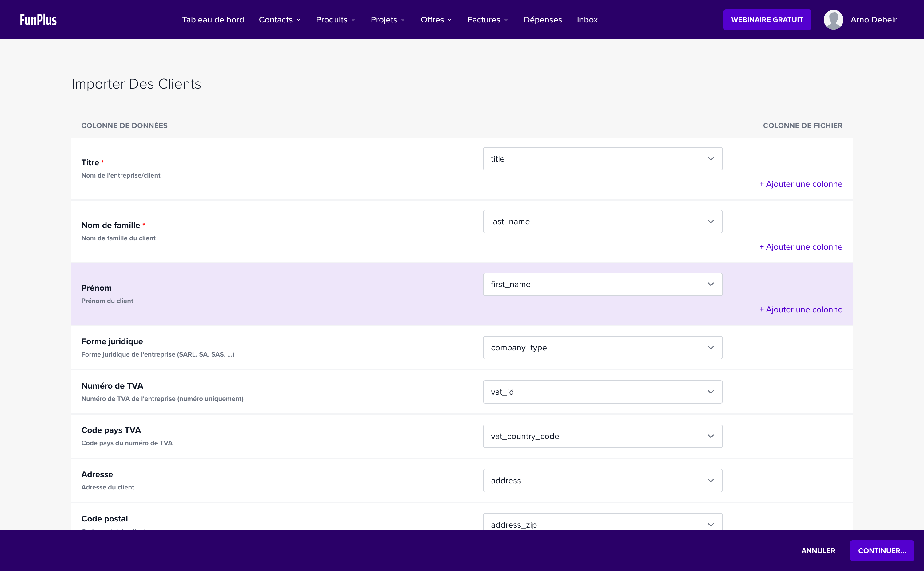Add a column for Titre row

801,184
